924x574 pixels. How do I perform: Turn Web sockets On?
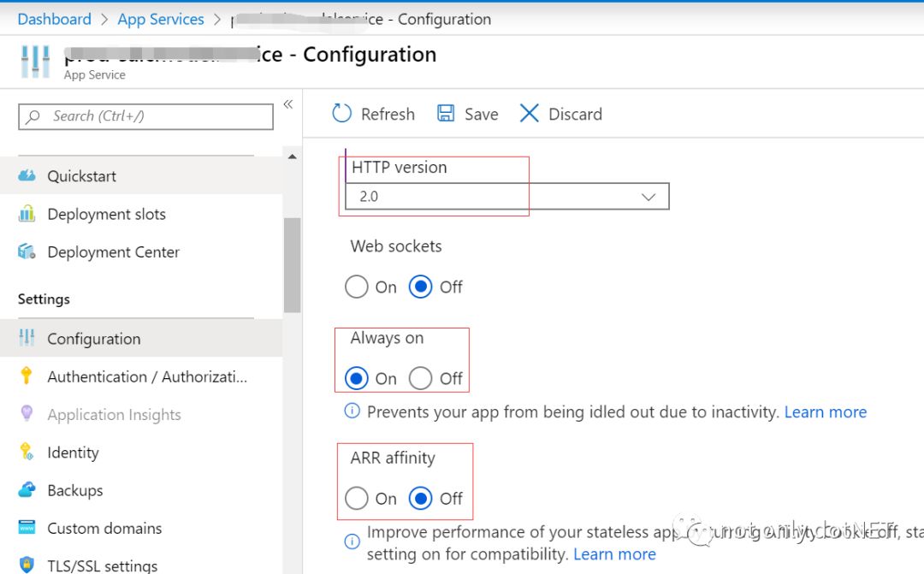357,287
